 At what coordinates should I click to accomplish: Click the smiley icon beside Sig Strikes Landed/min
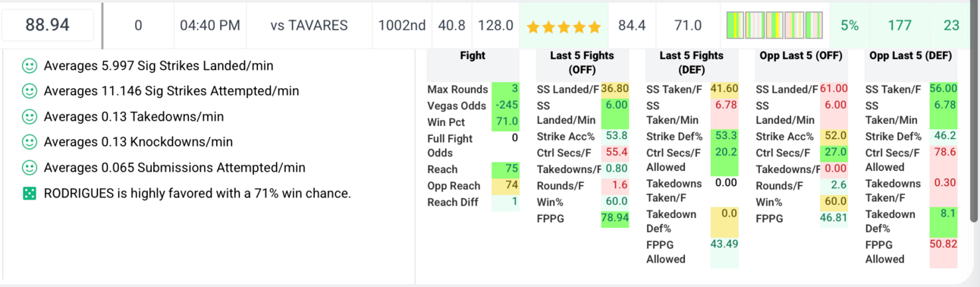tap(29, 66)
